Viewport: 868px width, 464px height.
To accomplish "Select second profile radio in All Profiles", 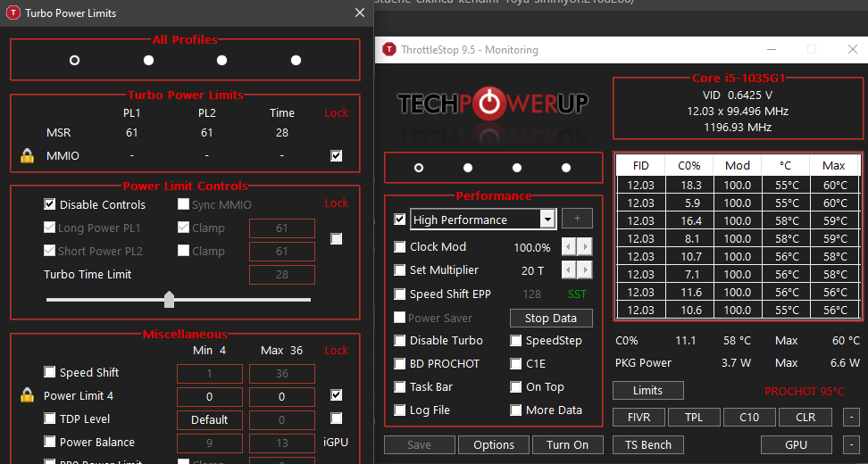I will [x=148, y=61].
